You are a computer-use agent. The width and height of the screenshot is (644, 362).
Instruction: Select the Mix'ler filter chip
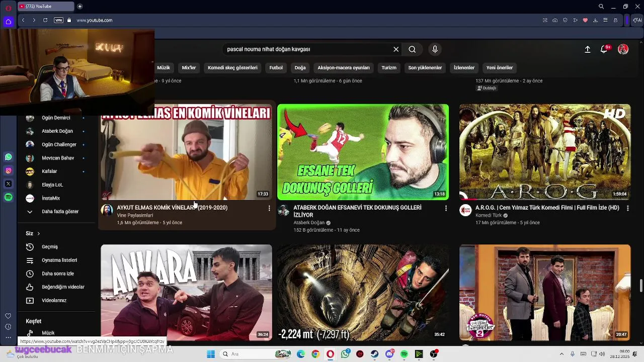189,68
